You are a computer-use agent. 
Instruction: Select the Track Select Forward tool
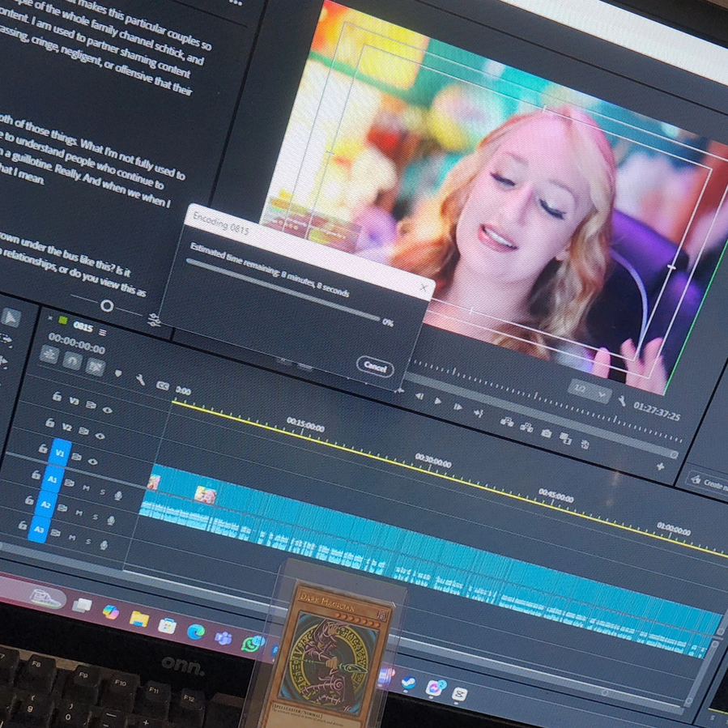(6, 340)
